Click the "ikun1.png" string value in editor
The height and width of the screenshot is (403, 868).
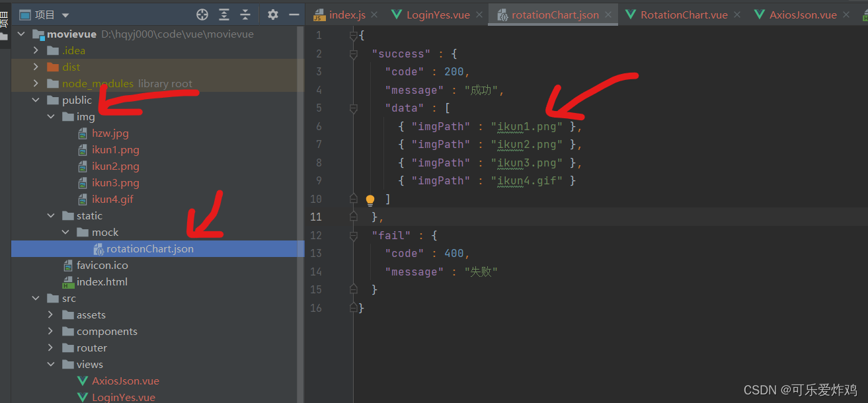pos(527,126)
